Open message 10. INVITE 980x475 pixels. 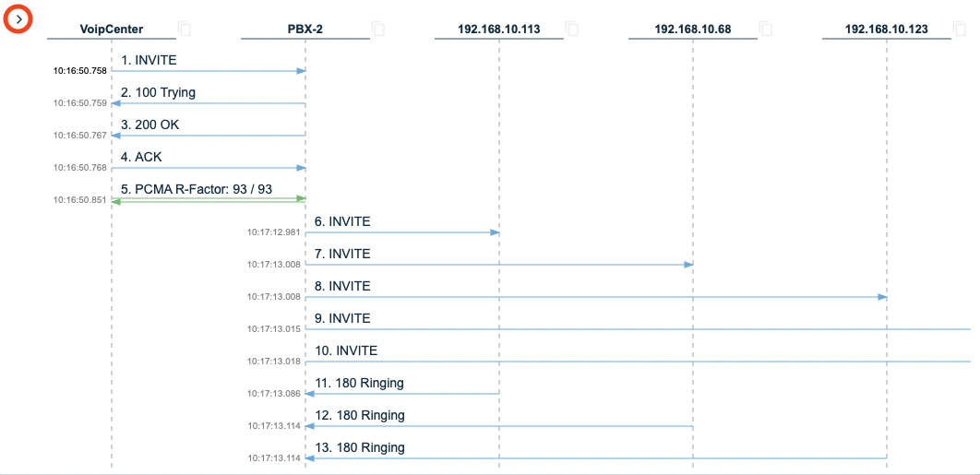[346, 351]
